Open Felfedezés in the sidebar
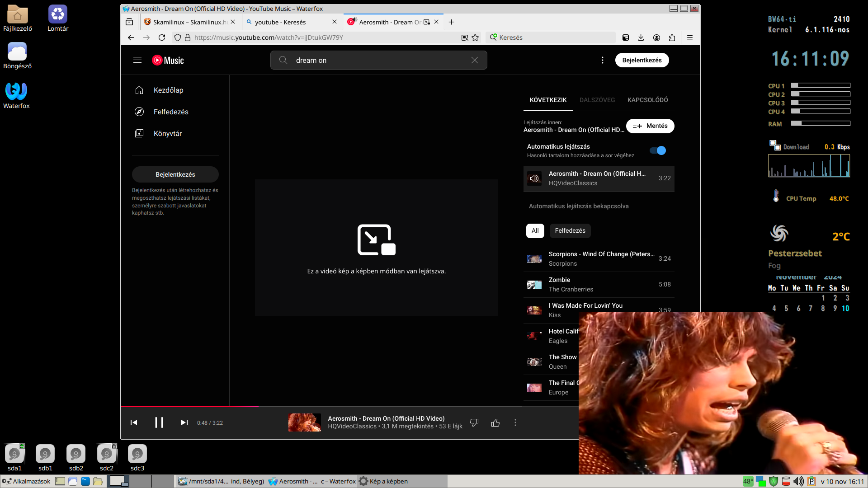This screenshot has width=868, height=488. click(175, 112)
